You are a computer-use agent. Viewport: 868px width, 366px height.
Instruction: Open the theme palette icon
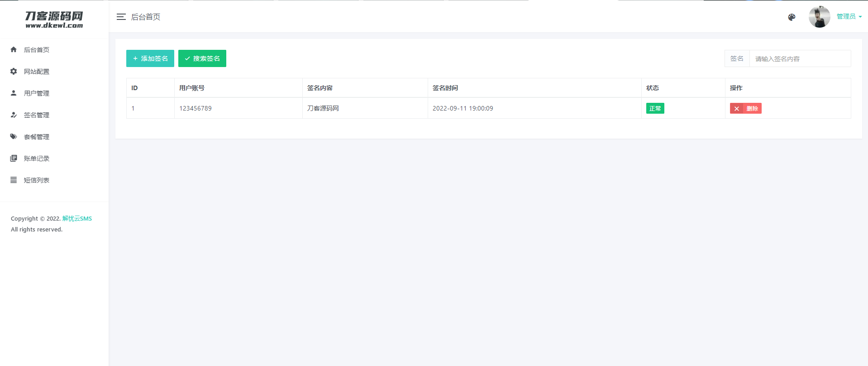[792, 17]
